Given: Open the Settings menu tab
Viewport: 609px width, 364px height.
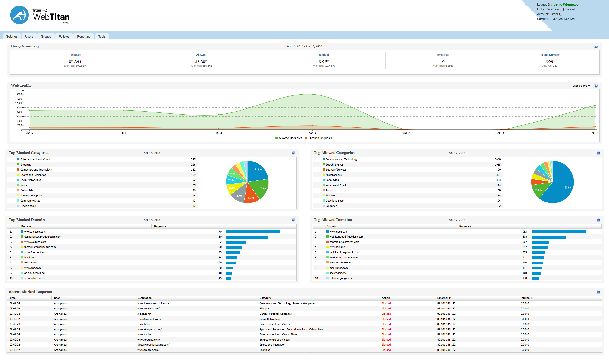Looking at the screenshot, I should 12,37.
